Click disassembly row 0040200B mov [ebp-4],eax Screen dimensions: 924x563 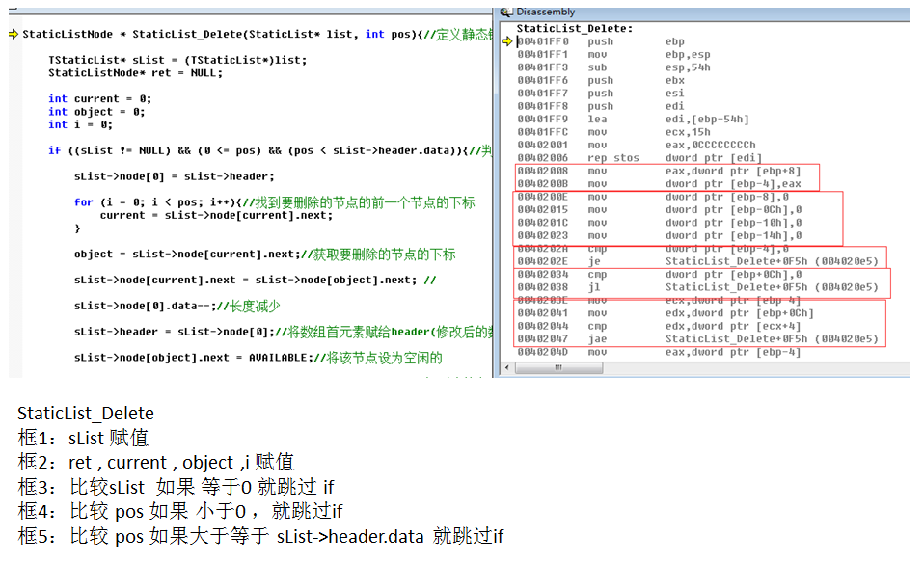pyautogui.click(x=660, y=184)
